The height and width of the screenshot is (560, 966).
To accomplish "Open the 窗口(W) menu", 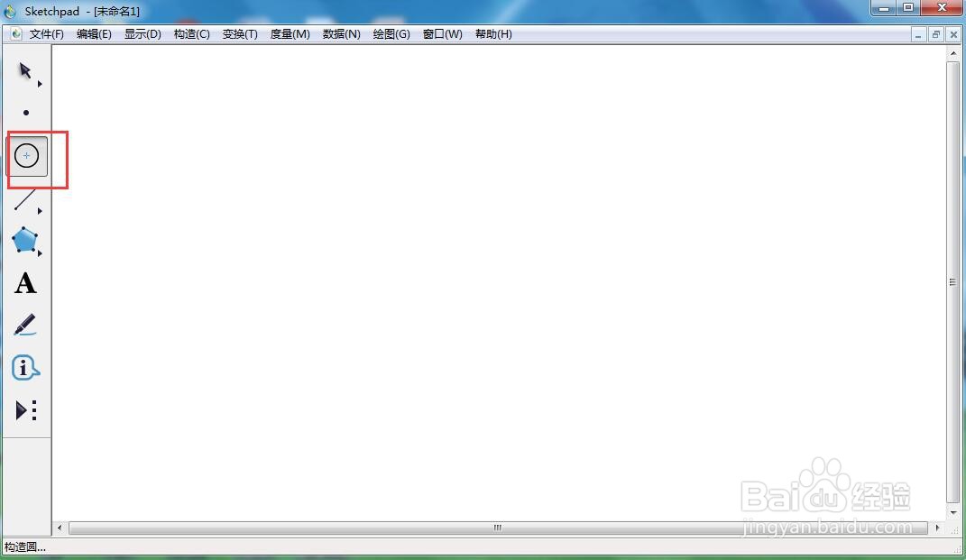I will pyautogui.click(x=442, y=34).
